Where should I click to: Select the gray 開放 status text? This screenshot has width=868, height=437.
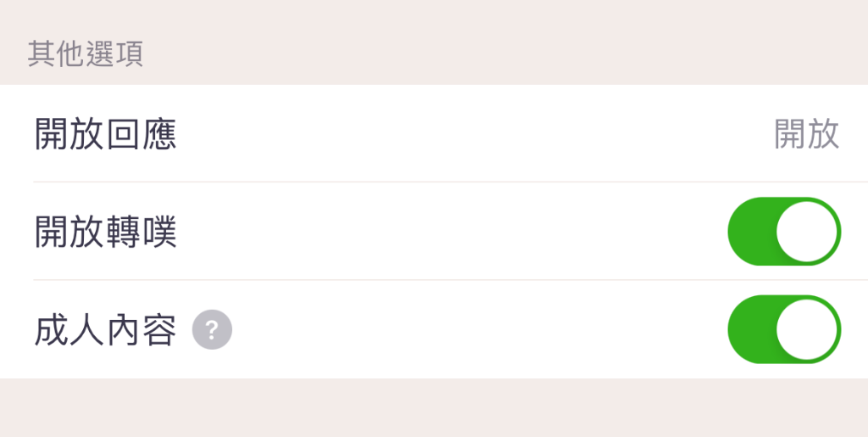pyautogui.click(x=807, y=134)
